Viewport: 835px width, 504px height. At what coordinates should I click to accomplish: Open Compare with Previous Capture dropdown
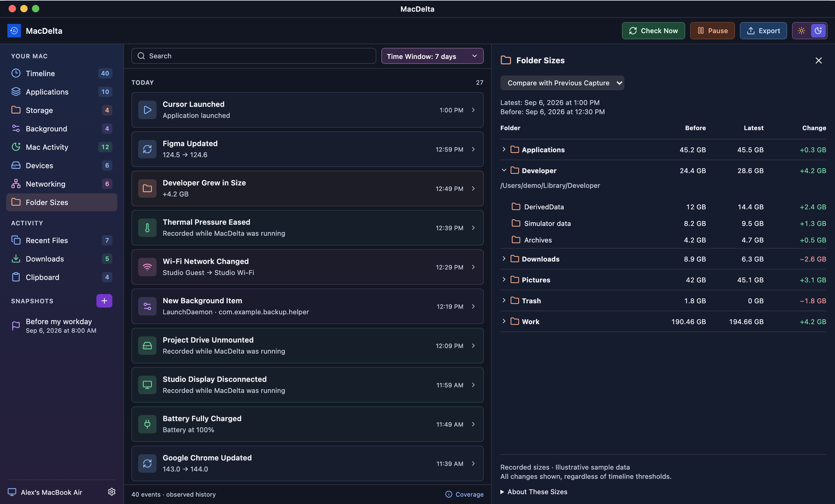562,83
